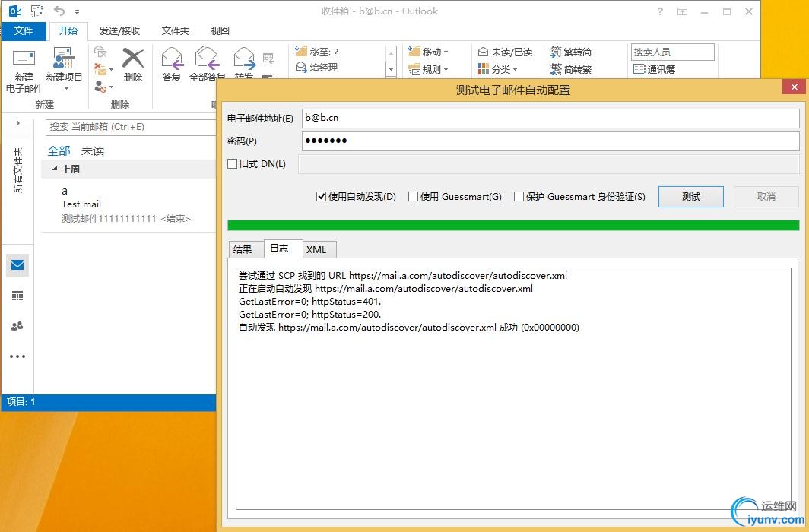Open the Rules (规则) dropdown
Viewport: 809px width, 532px height.
point(428,69)
